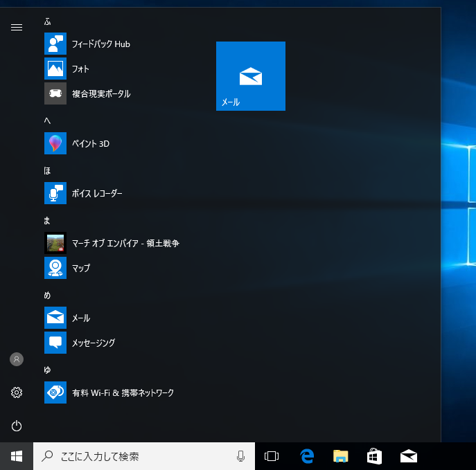Click the ほ section letter header
Screen dimensions: 476x470
coord(47,171)
